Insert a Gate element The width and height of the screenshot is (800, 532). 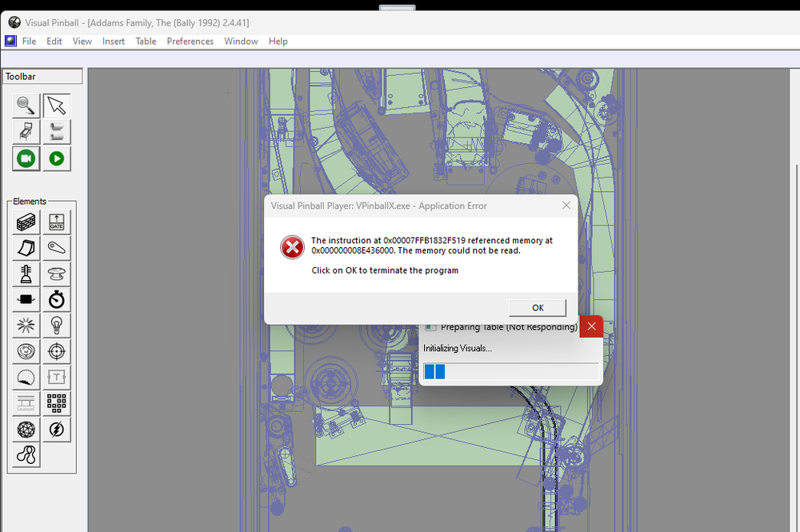point(56,222)
